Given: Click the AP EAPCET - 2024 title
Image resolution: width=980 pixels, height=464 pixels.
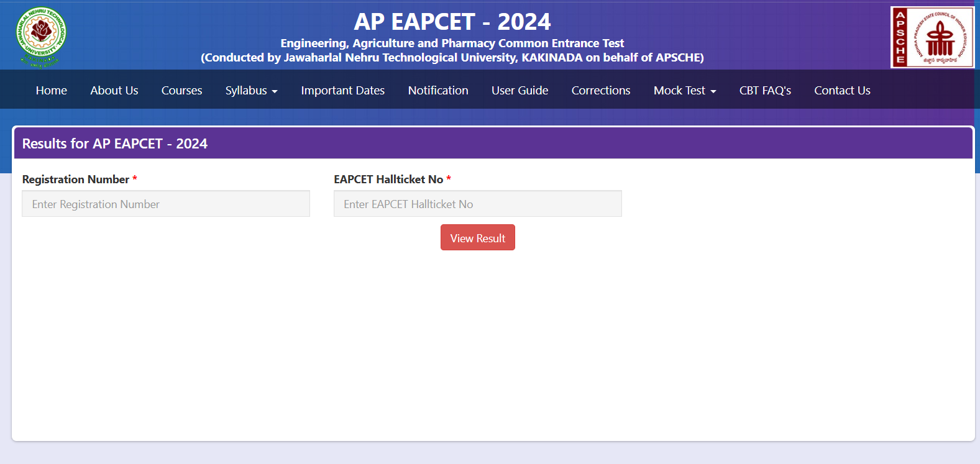Looking at the screenshot, I should [452, 22].
